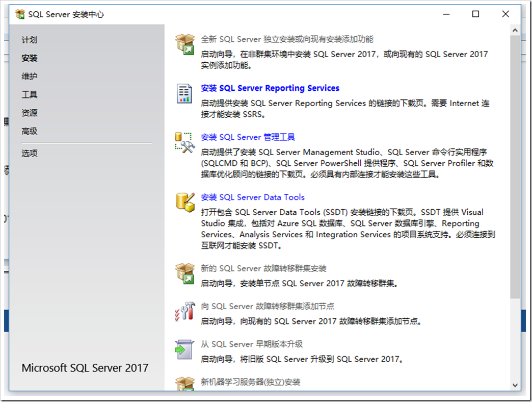The image size is (532, 402).
Task: Open the 高级 section in sidebar
Action: click(29, 131)
